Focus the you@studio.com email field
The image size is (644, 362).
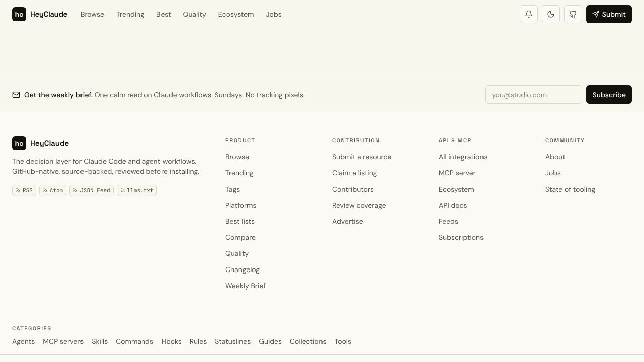click(533, 95)
